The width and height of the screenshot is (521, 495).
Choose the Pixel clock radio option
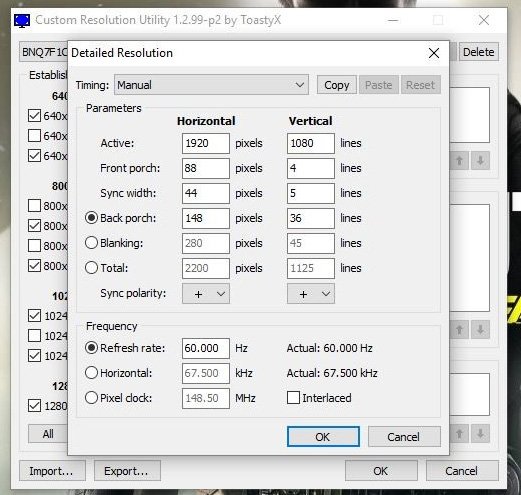coord(91,398)
